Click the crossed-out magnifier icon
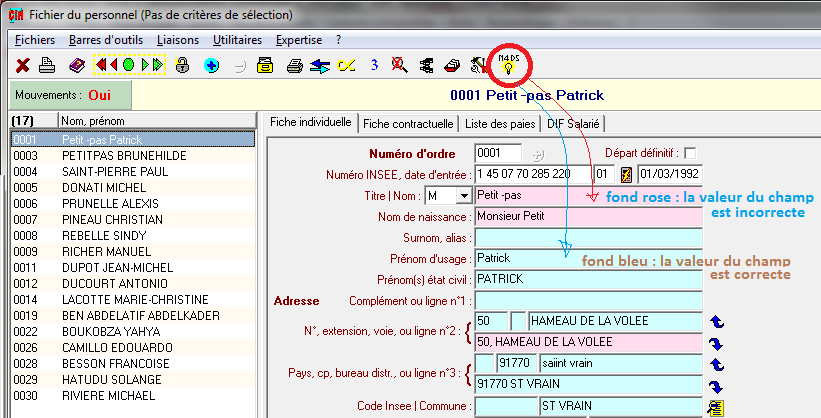Screen dimensions: 821x418 coord(400,65)
